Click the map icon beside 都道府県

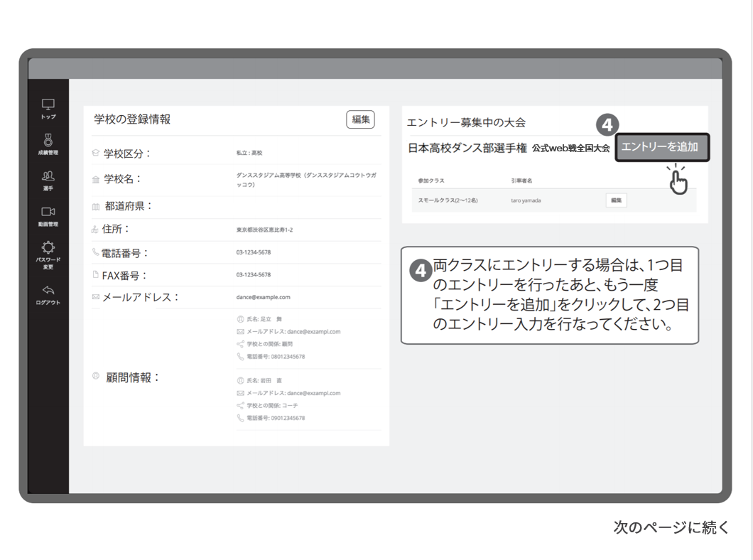click(x=96, y=207)
